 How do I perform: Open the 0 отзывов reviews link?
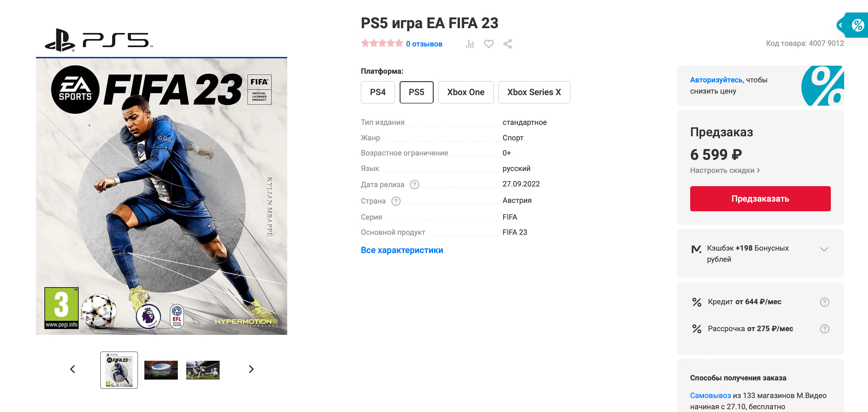pyautogui.click(x=424, y=44)
